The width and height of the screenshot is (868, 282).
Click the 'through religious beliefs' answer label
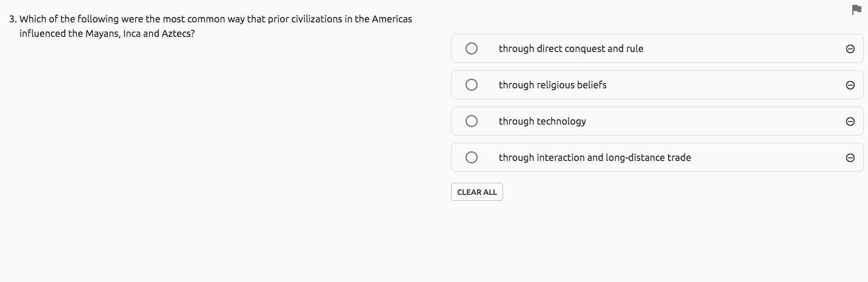tap(552, 85)
